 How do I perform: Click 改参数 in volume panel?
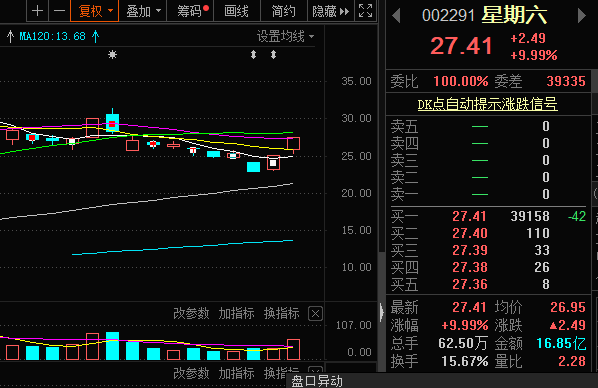click(x=191, y=314)
